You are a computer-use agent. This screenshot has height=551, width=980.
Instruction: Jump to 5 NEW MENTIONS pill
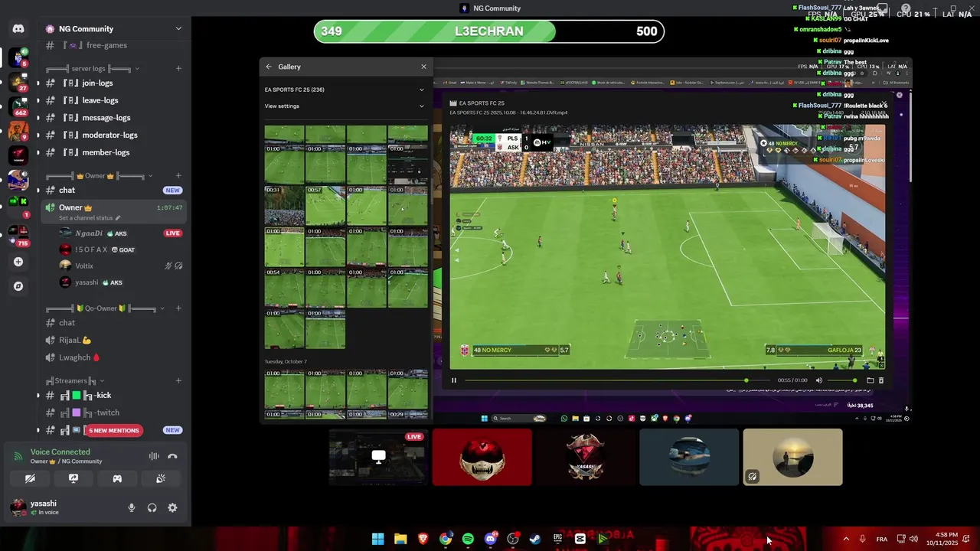pos(114,430)
